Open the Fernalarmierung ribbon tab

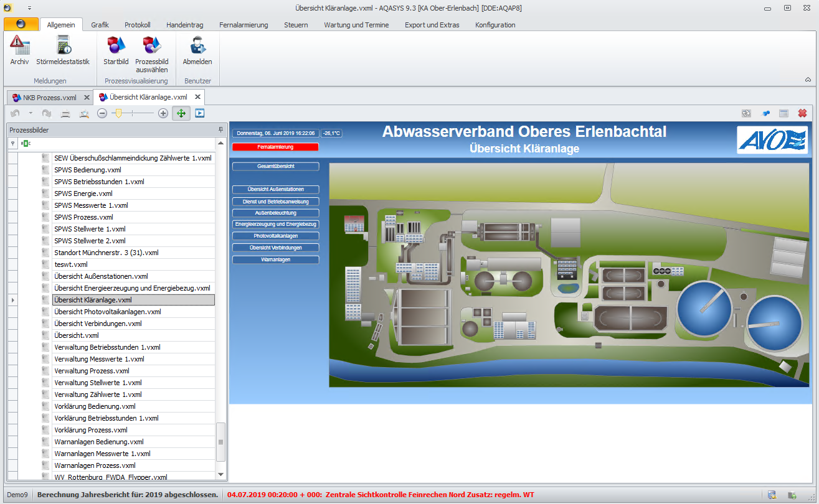click(244, 25)
